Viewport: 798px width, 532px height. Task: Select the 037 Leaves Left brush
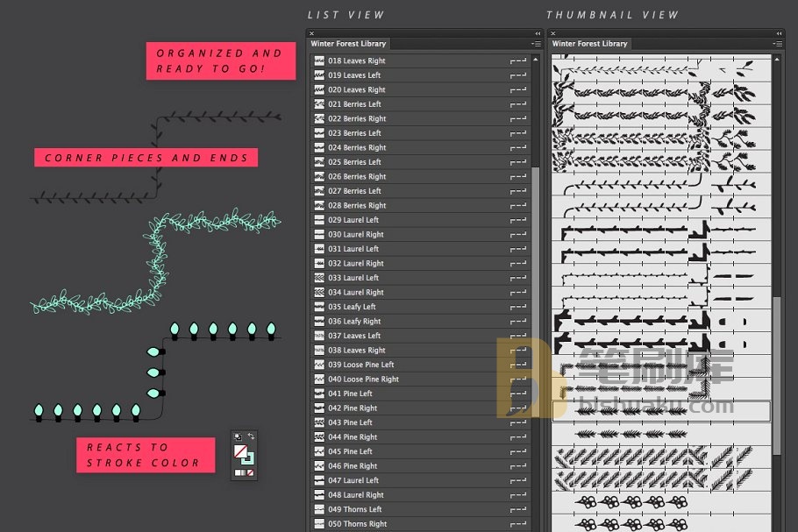click(420, 337)
